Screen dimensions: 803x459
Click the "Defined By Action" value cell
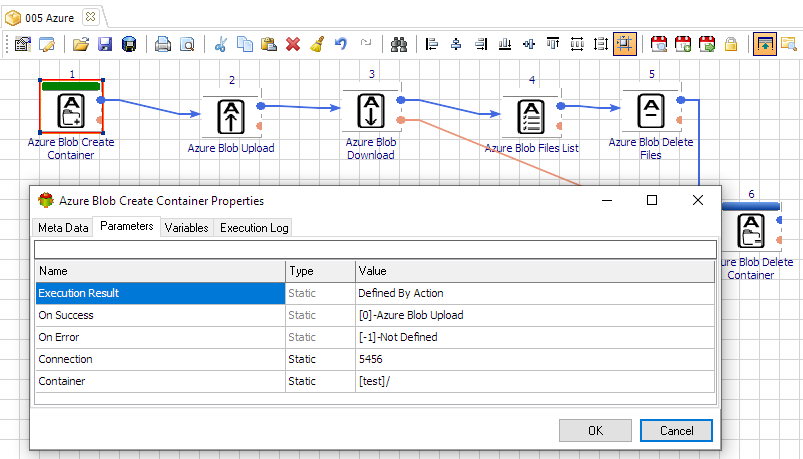(x=535, y=293)
